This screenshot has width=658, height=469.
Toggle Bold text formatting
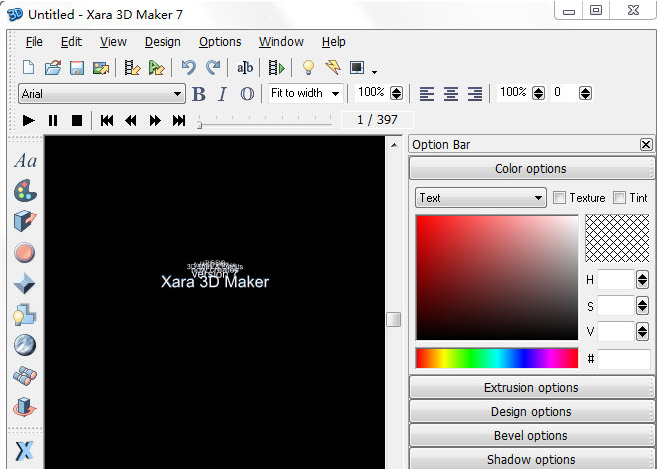point(198,93)
